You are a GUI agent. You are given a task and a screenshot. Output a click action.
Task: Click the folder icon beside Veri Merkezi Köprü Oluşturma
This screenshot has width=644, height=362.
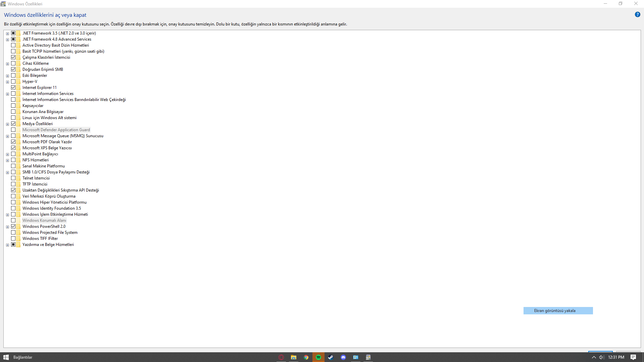[18, 196]
